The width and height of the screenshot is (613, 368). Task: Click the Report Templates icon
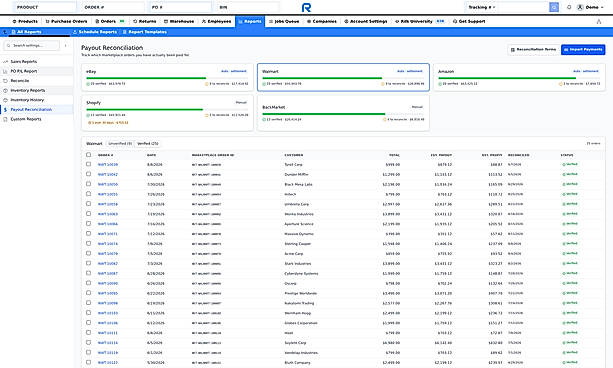(x=125, y=32)
